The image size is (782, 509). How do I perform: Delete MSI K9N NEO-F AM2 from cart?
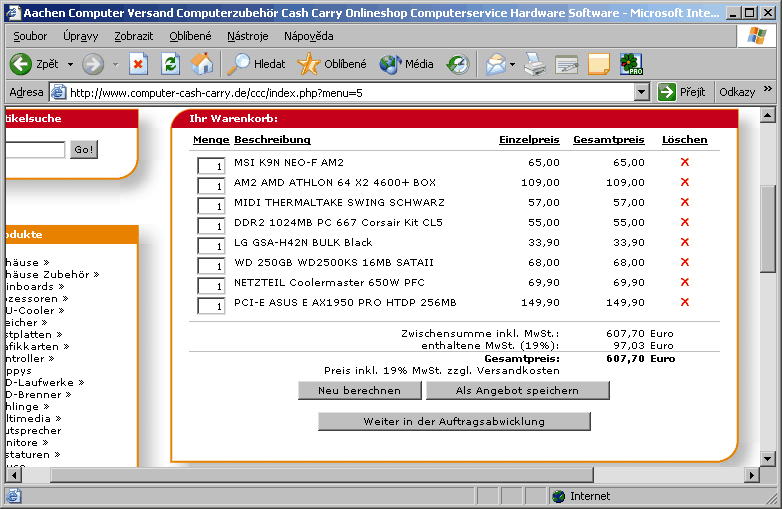click(685, 162)
